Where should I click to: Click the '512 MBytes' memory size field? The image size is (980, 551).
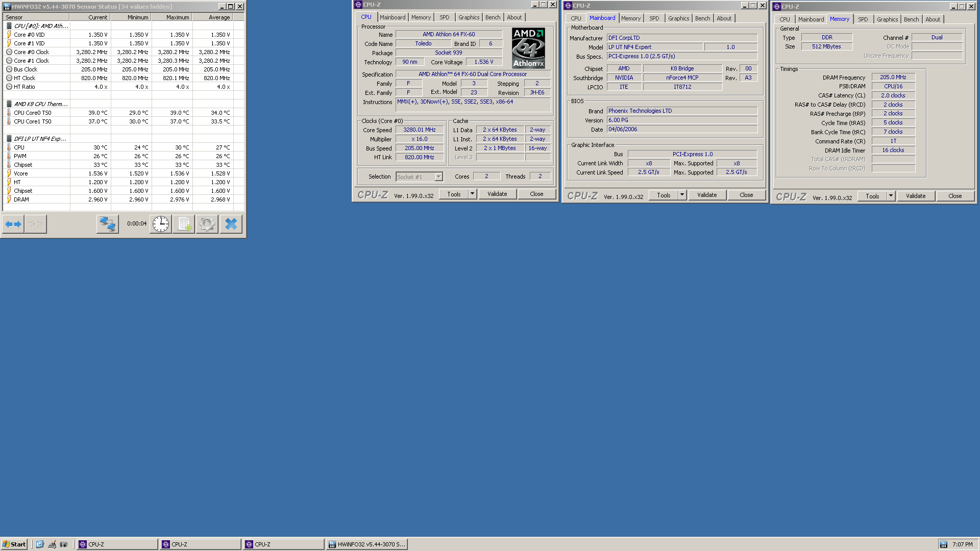pyautogui.click(x=826, y=46)
